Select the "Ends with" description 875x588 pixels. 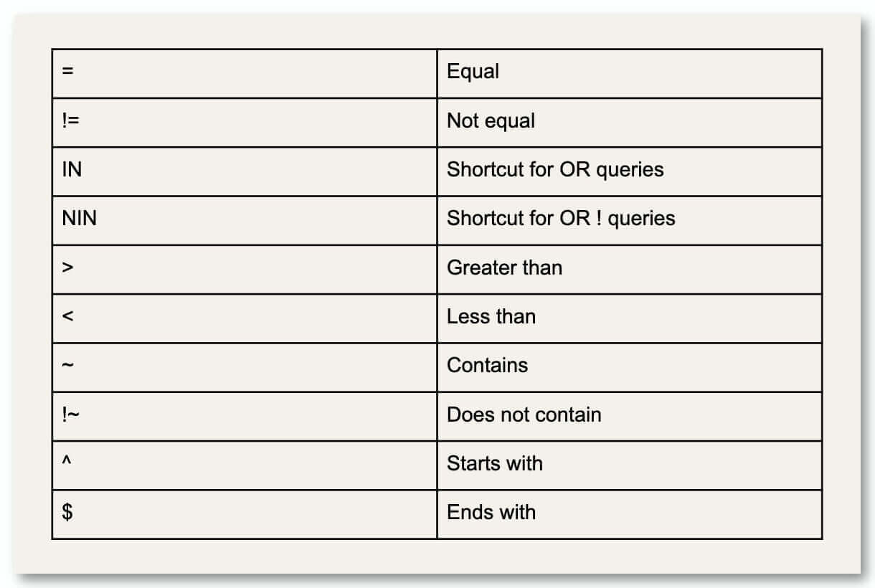tap(491, 512)
